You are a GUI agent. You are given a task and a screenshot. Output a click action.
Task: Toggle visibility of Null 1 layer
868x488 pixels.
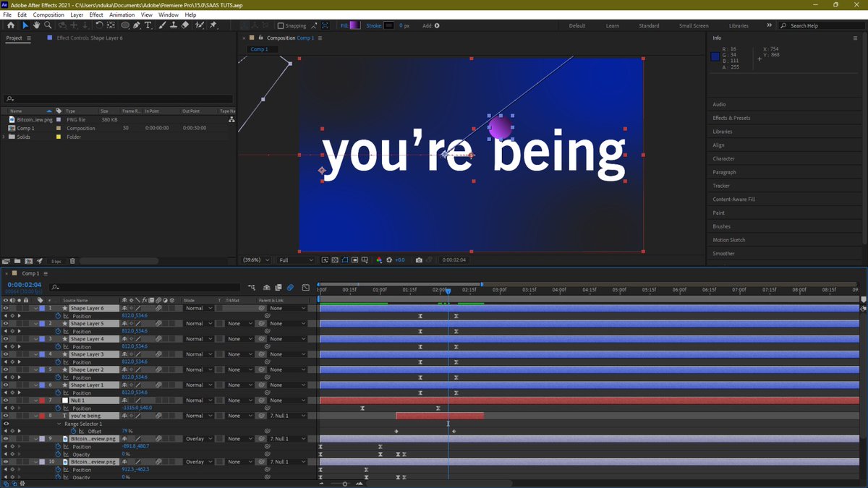pos(5,400)
